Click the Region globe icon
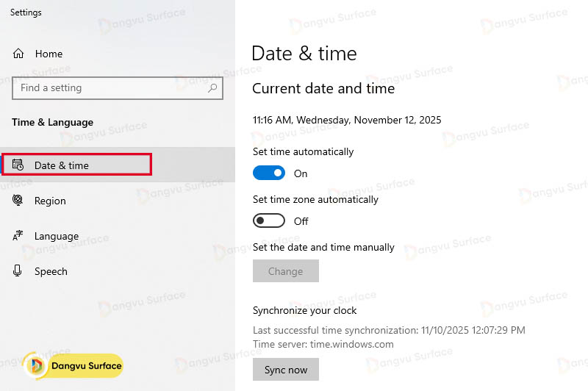 pyautogui.click(x=18, y=200)
